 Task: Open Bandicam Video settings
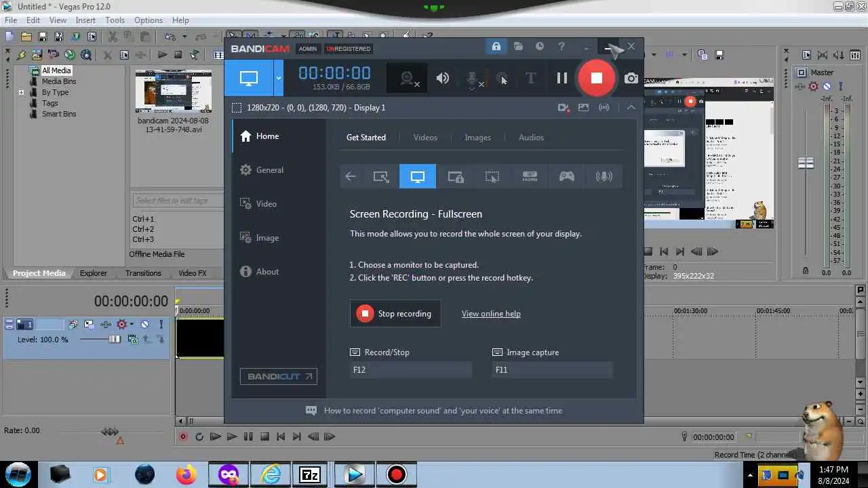tap(278, 204)
